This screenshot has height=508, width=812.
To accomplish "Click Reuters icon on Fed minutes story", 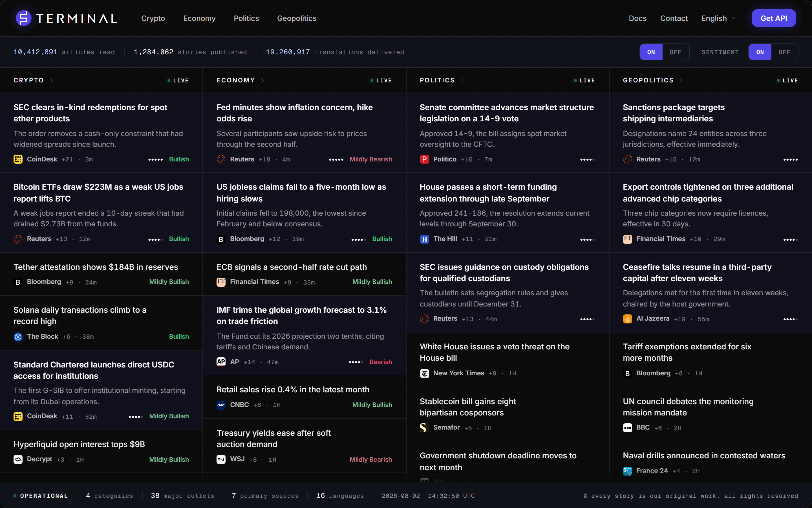I will coord(221,159).
